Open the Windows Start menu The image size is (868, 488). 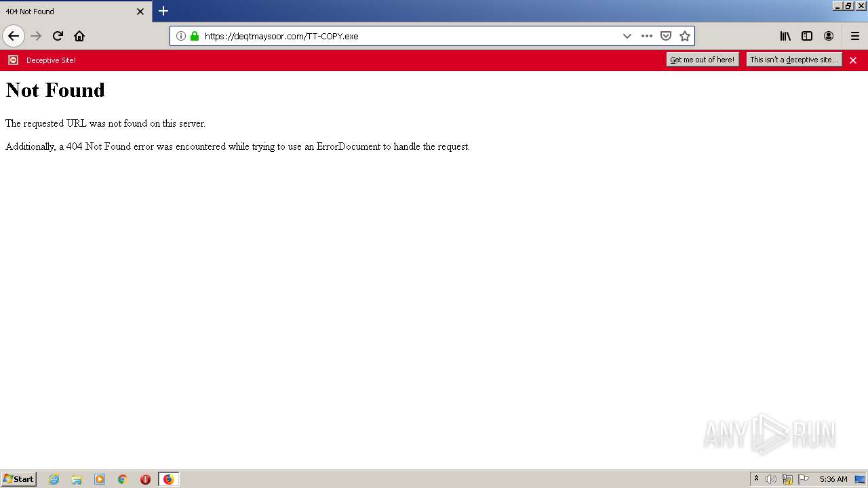point(19,479)
